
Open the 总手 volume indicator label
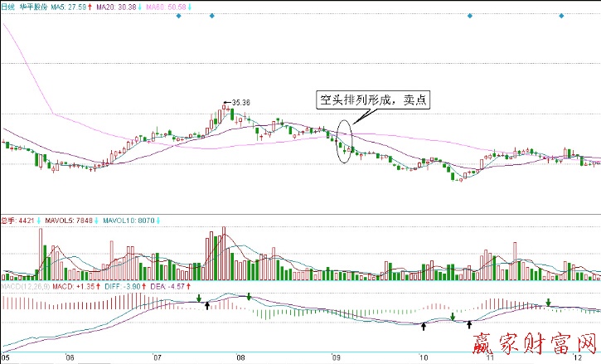click(8, 221)
